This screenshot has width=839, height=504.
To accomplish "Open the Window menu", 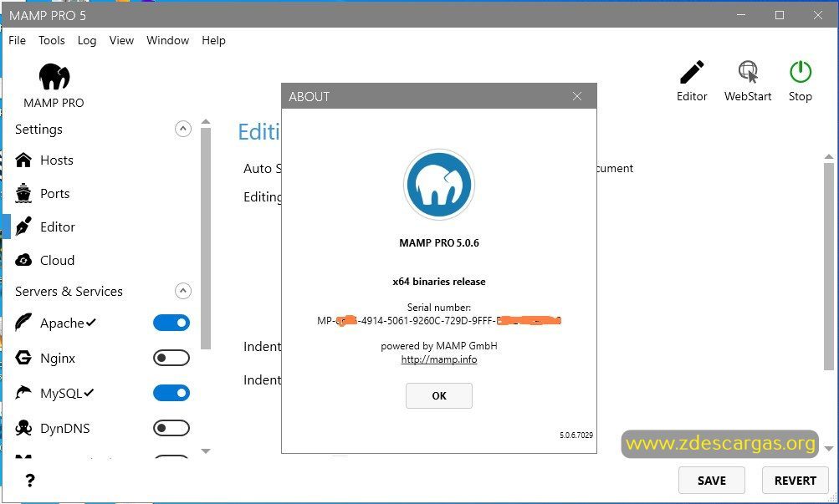I will [x=167, y=41].
